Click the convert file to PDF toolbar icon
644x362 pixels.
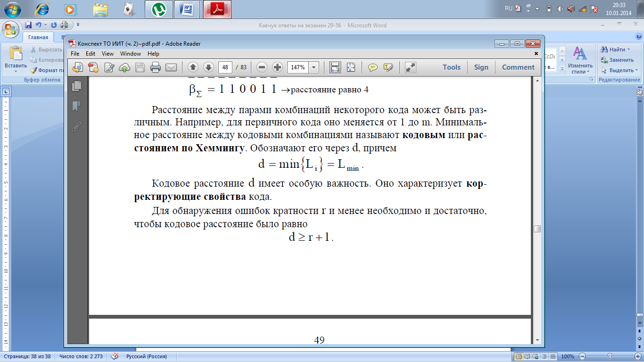[x=93, y=67]
